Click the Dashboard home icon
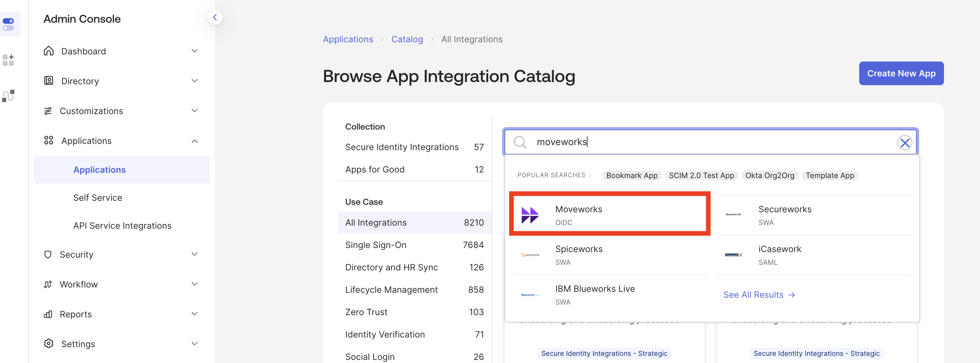Image resolution: width=980 pixels, height=363 pixels. pyautogui.click(x=49, y=51)
